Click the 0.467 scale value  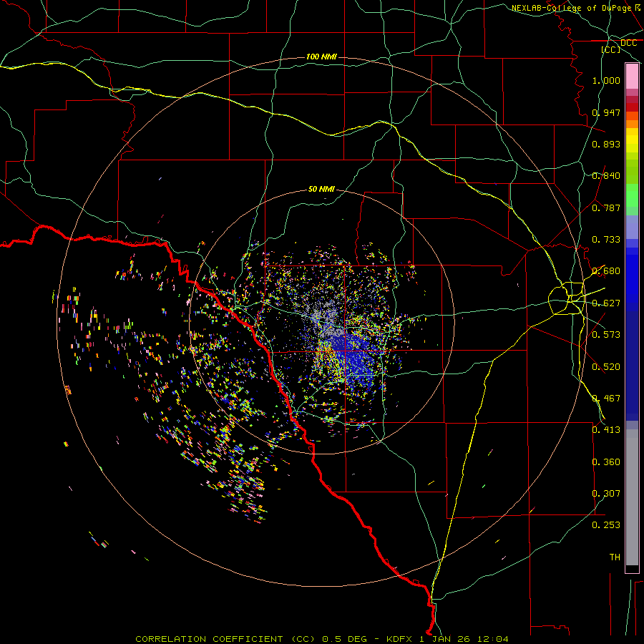click(606, 399)
